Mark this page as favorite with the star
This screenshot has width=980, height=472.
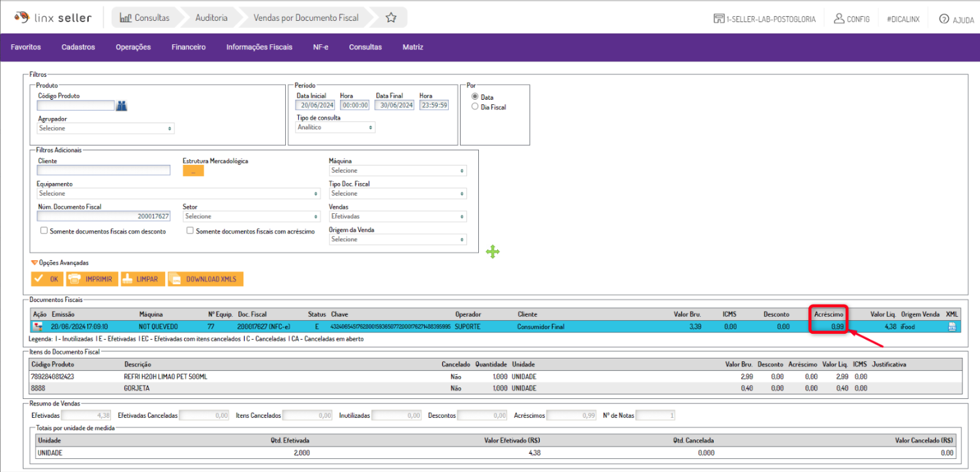(391, 18)
